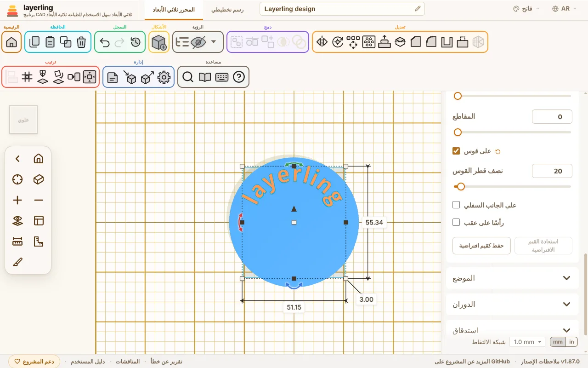Open the history clock icon

pos(135,42)
